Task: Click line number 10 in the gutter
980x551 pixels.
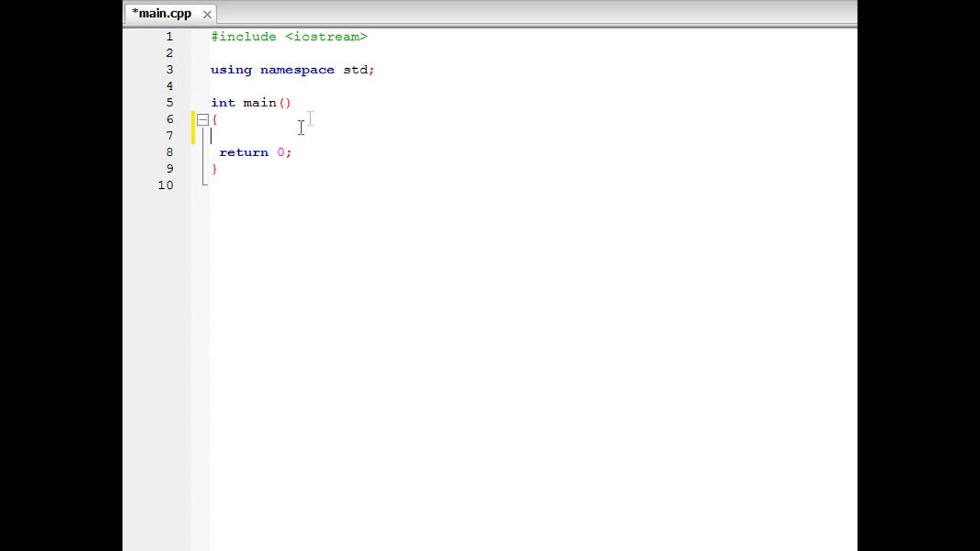Action: pyautogui.click(x=165, y=185)
